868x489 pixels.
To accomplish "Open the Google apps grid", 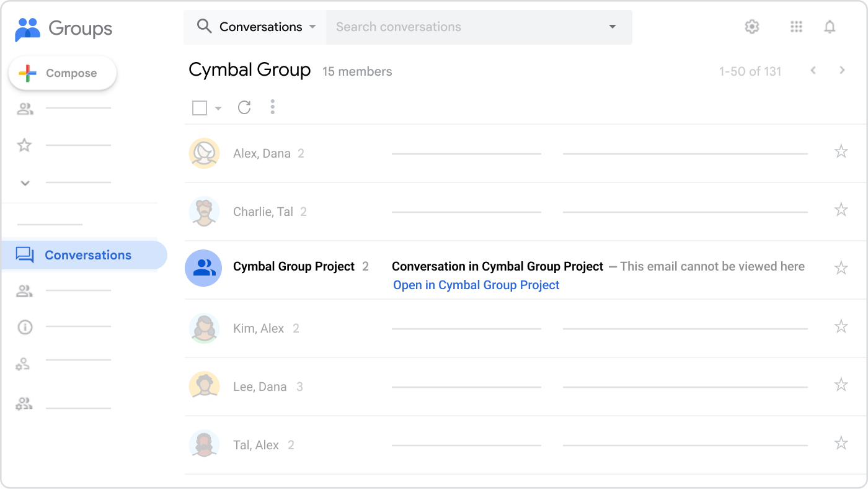I will (796, 27).
